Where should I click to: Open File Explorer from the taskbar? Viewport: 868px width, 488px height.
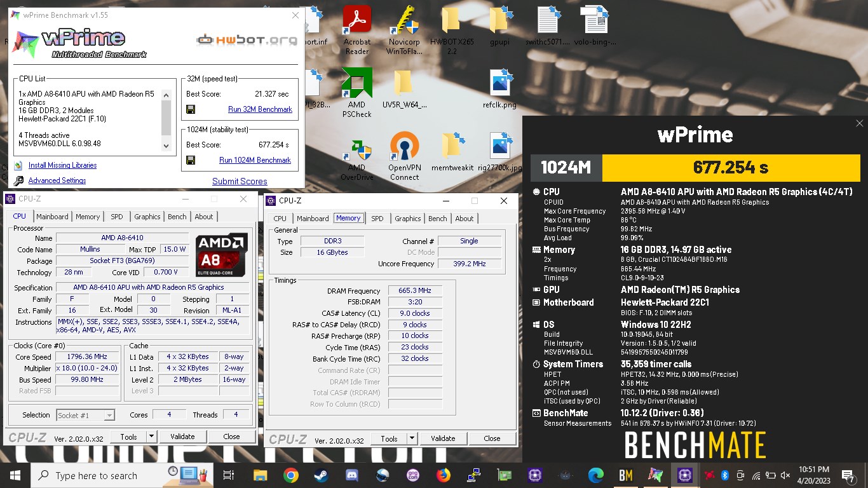(x=261, y=475)
